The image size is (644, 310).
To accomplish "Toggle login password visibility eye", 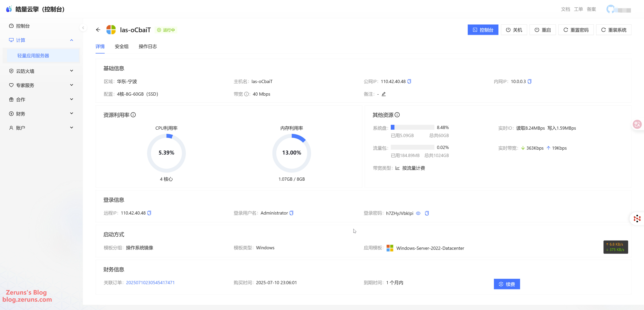I will click(418, 213).
